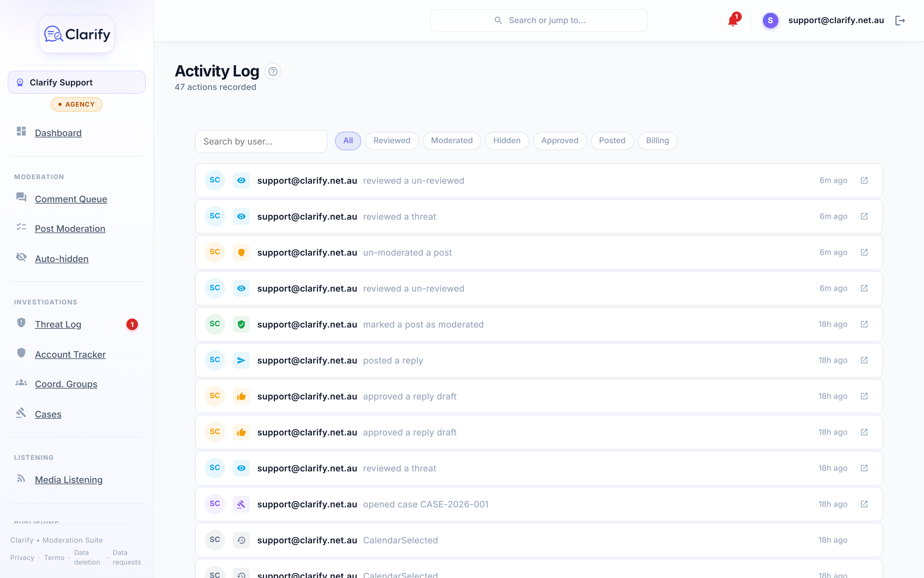The width and height of the screenshot is (924, 578).
Task: Focus the 'Search or jump to...' box
Action: [x=539, y=21]
